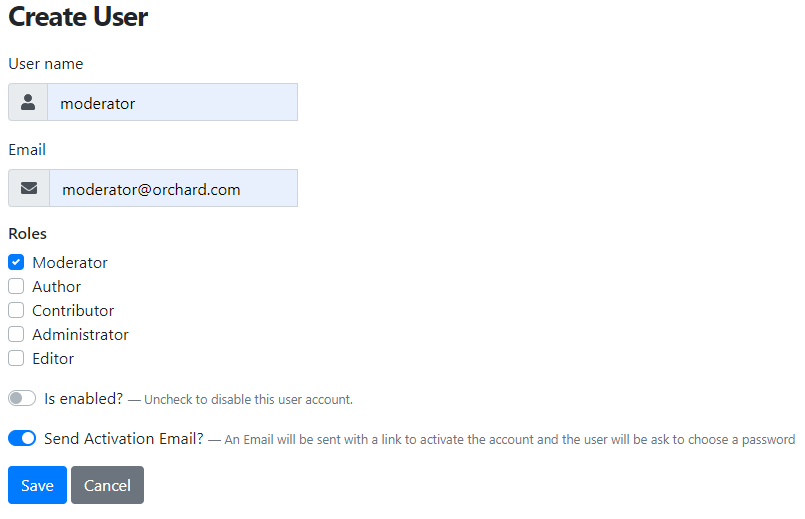805x519 pixels.
Task: Click the Administrator role label text
Action: click(80, 335)
